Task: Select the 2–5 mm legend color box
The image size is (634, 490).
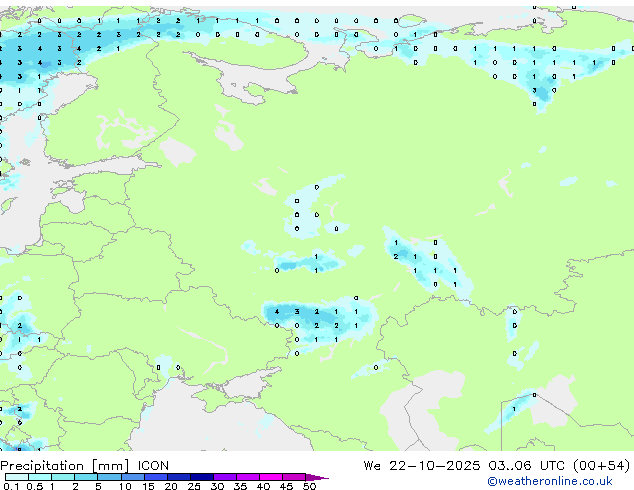Action: 86,477
